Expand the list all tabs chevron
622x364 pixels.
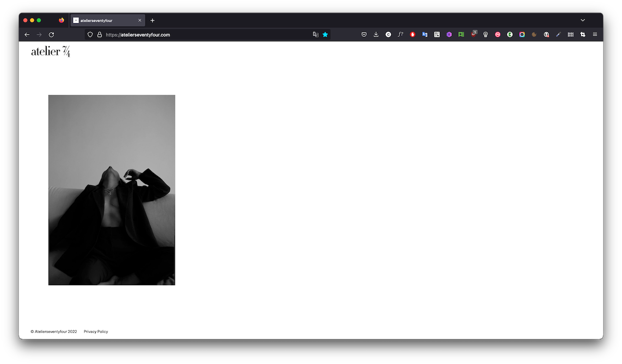tap(583, 20)
